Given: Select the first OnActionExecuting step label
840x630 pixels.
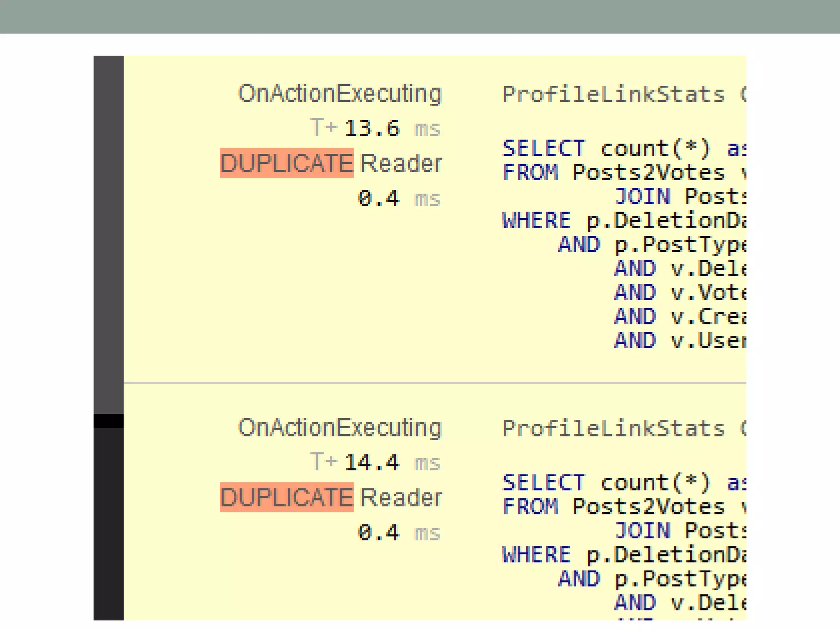Looking at the screenshot, I should [x=340, y=94].
